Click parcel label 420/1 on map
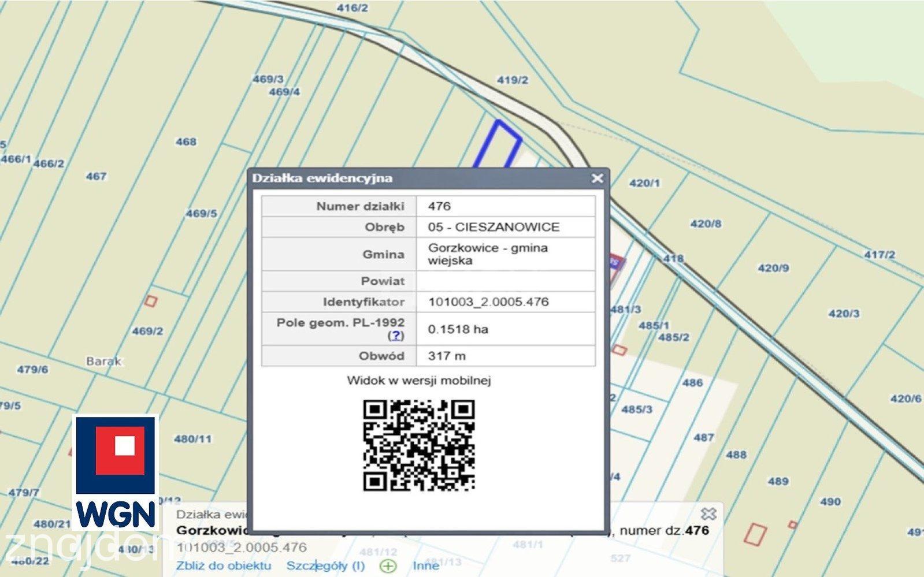 pos(644,183)
